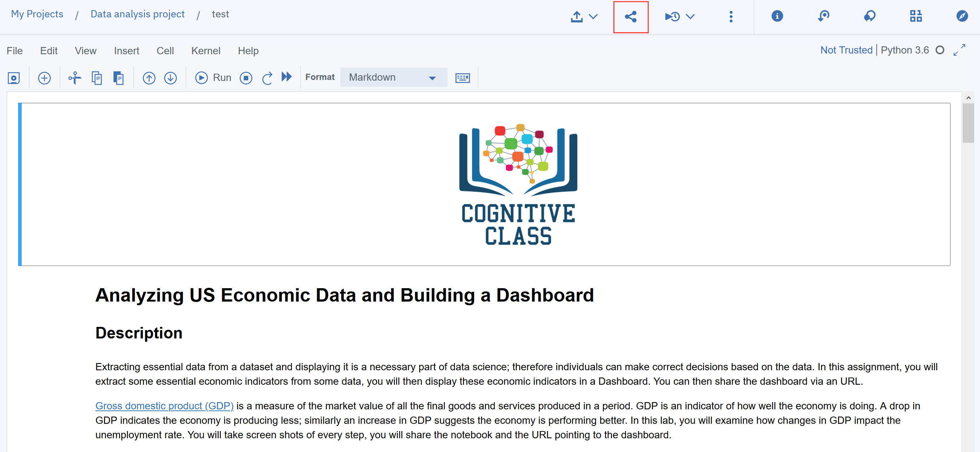Move the cell down with the arrow icon
980x452 pixels.
coord(170,78)
